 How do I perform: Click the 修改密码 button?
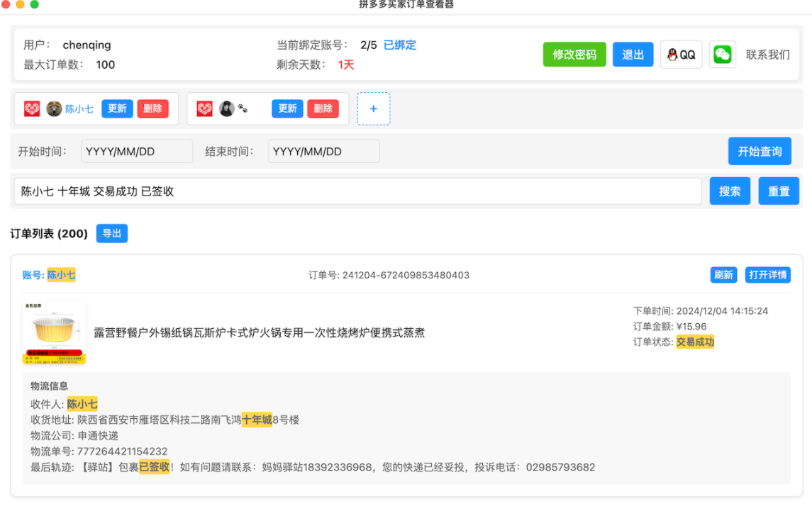[x=574, y=55]
